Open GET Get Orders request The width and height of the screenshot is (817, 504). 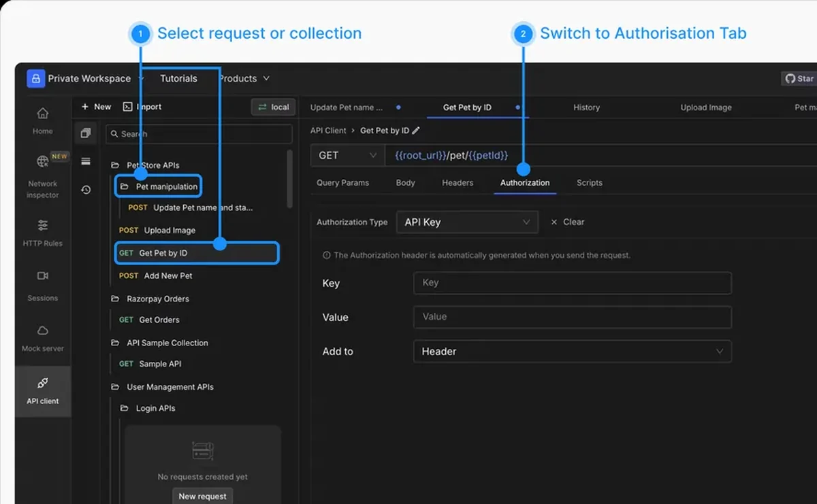coord(149,320)
